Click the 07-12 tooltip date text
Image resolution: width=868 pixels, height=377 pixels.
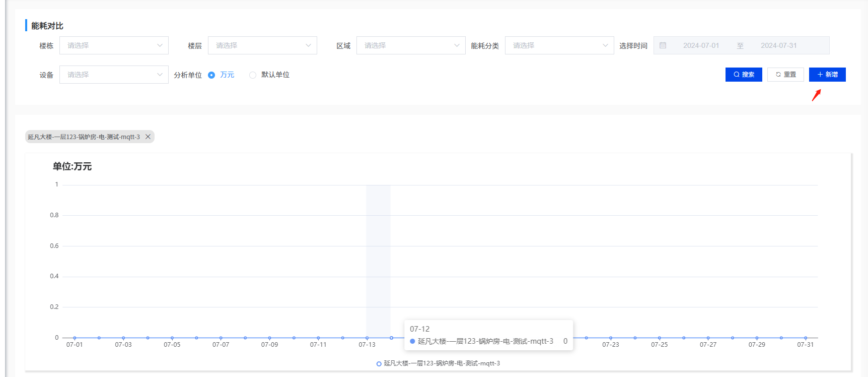[x=419, y=329]
